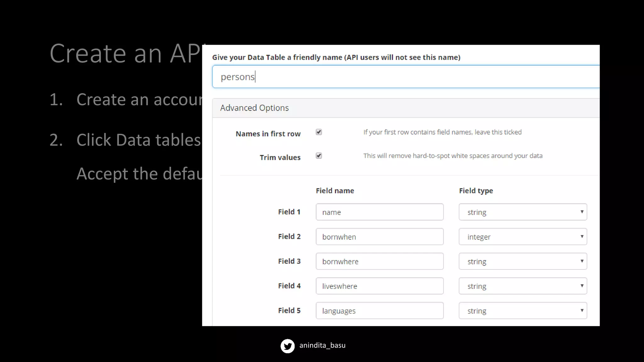Click the bornwhere field name input

[x=380, y=261]
